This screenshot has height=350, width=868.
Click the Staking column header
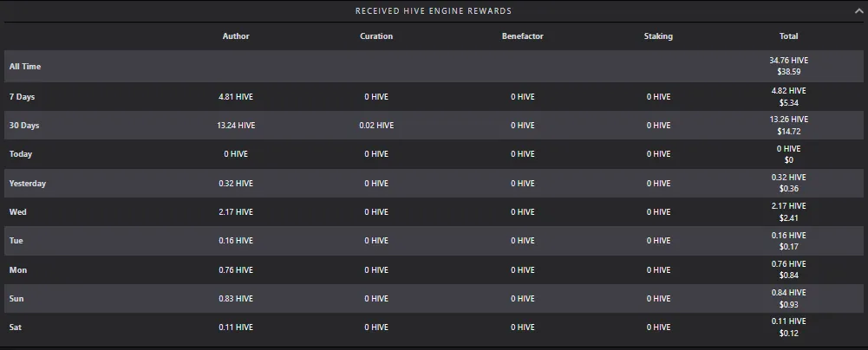[658, 36]
